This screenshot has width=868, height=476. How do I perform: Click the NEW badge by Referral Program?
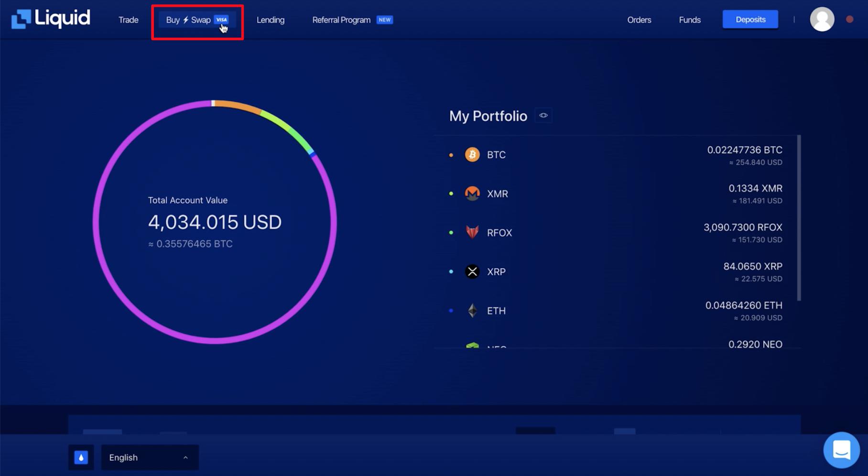385,20
